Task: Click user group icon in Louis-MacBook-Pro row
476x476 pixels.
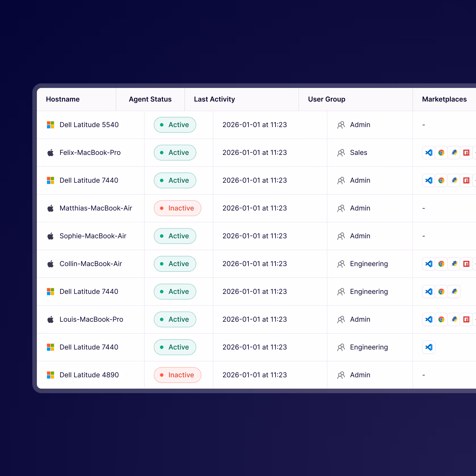Action: click(341, 320)
